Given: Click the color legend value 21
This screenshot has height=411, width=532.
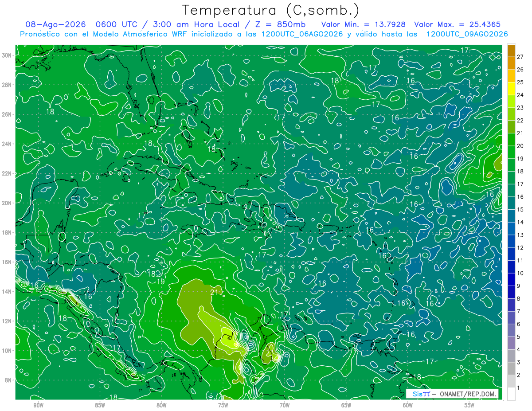Looking at the screenshot, I should pyautogui.click(x=520, y=133).
